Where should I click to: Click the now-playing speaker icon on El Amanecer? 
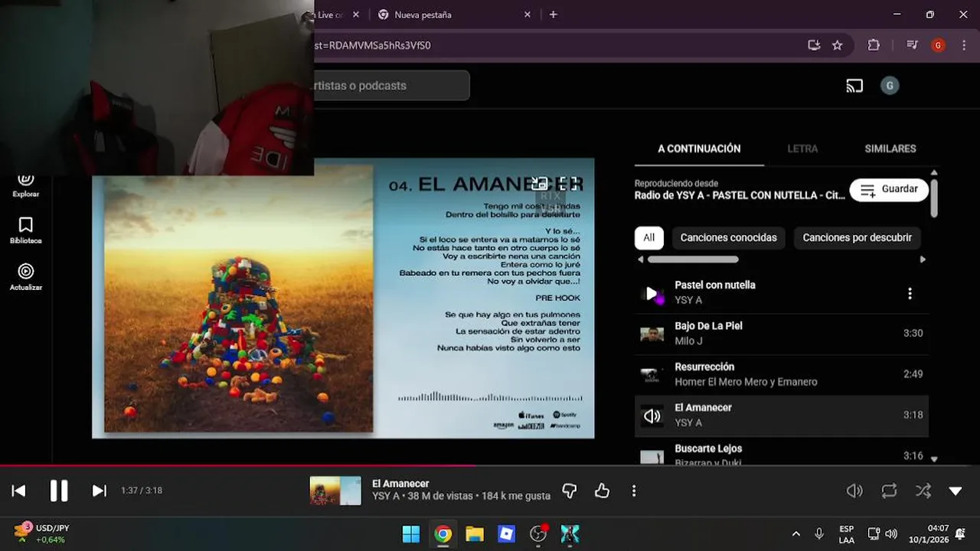652,416
